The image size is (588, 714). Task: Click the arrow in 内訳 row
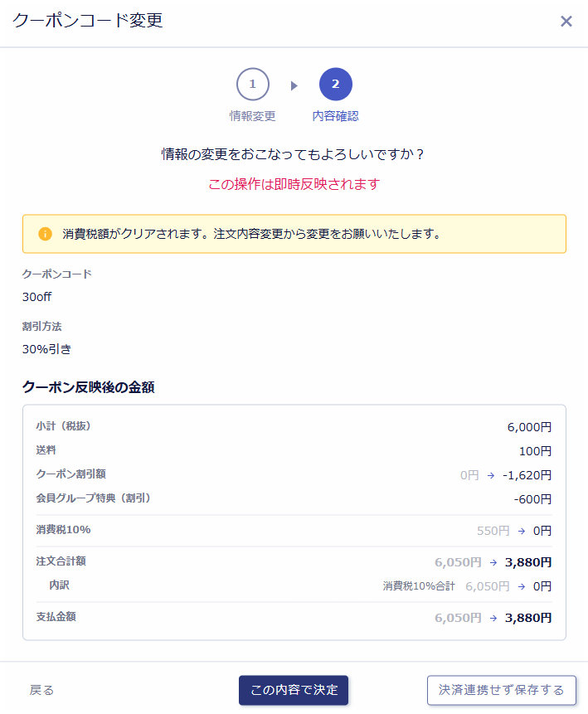click(x=522, y=586)
